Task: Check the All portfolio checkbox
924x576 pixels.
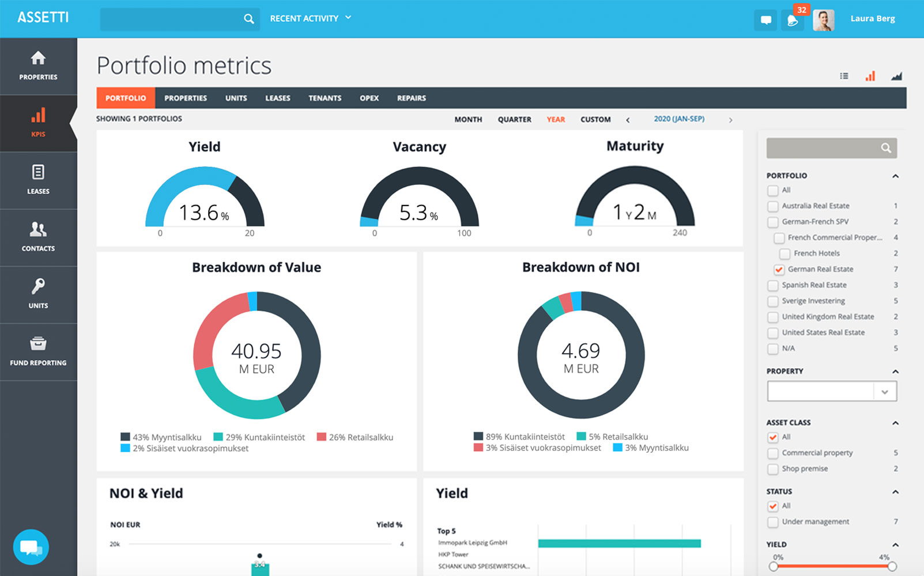Action: (x=773, y=191)
